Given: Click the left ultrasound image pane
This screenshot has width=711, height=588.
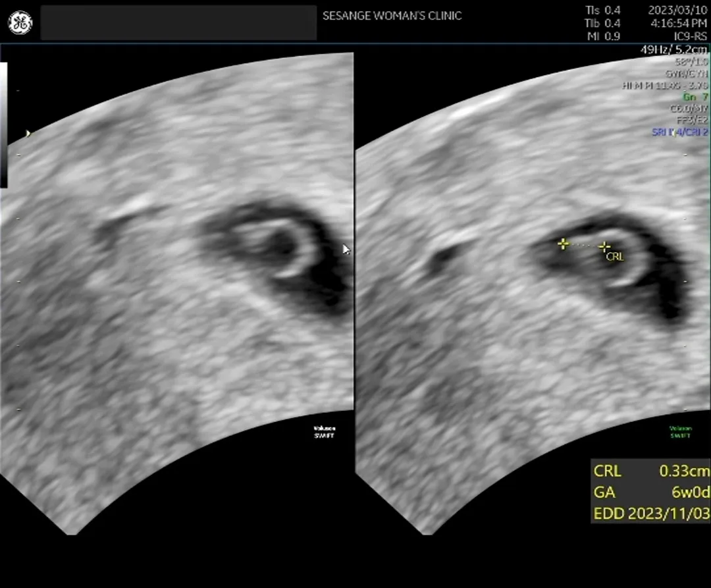Looking at the screenshot, I should pos(177,294).
